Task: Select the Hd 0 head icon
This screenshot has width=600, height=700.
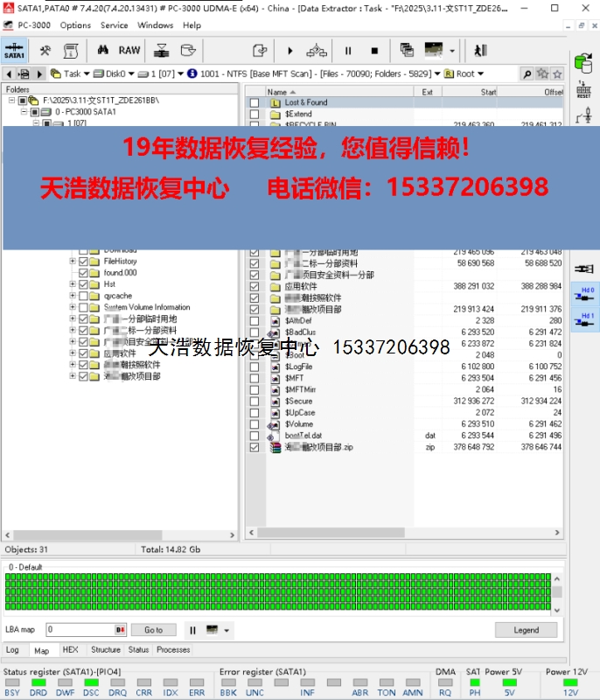Action: tap(584, 294)
